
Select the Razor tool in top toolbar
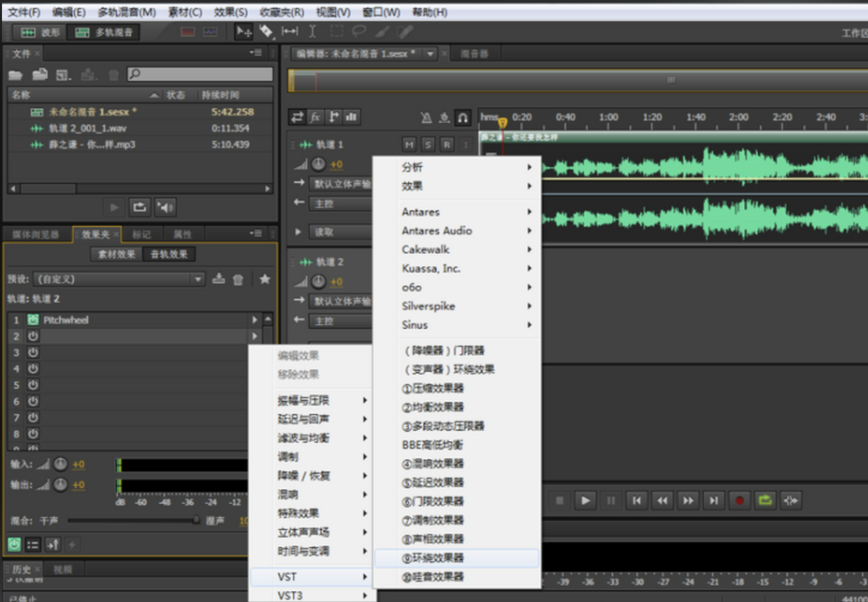coord(266,32)
